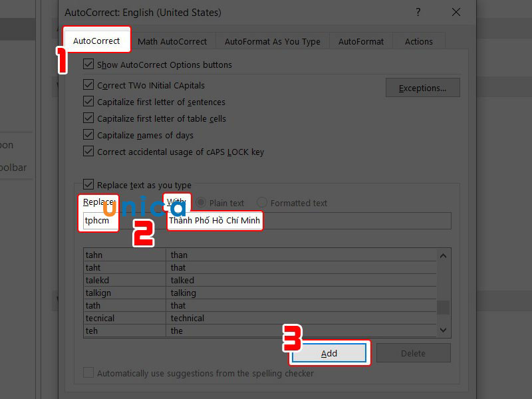Disable Show AutoCorrect Options buttons
This screenshot has height=399, width=532.
(x=89, y=65)
